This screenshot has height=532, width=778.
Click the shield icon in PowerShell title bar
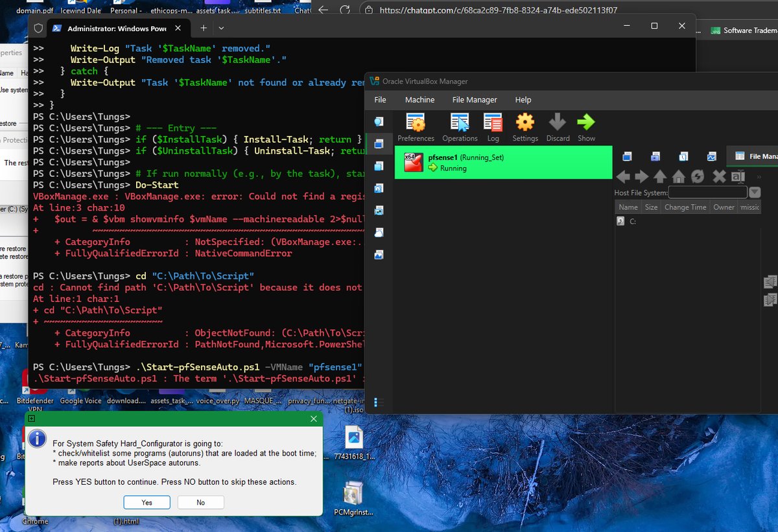[x=38, y=28]
